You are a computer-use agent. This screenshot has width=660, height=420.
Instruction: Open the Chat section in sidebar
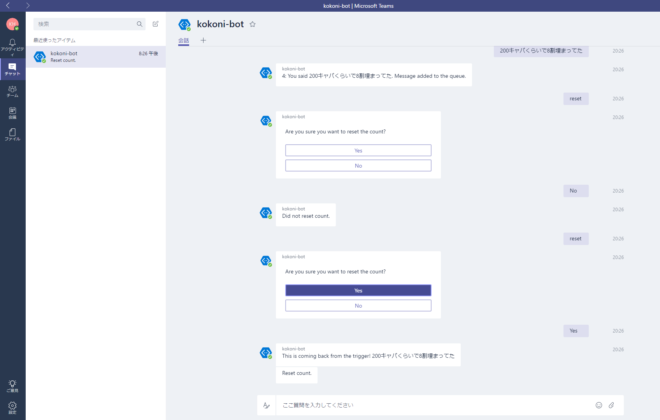pos(12,68)
